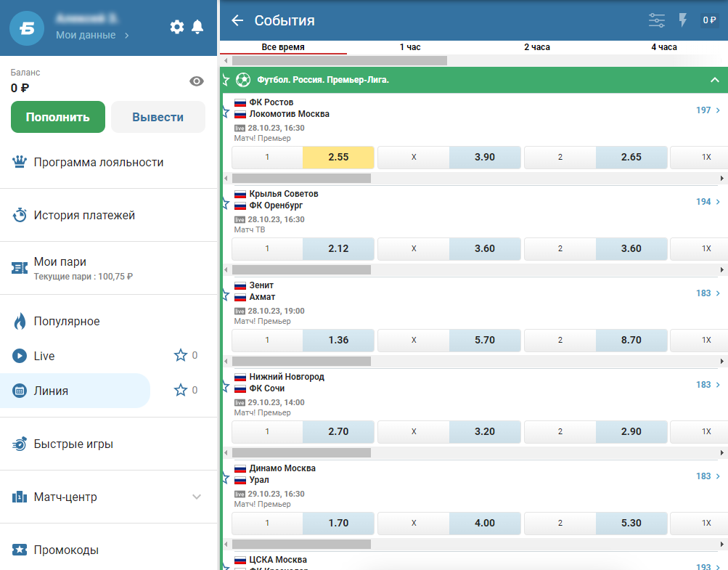Click Популярное flame icon
728x570 pixels.
coord(20,321)
